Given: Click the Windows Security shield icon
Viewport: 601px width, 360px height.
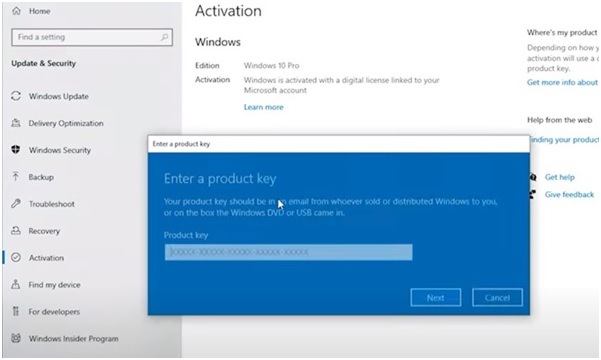Looking at the screenshot, I should 16,150.
